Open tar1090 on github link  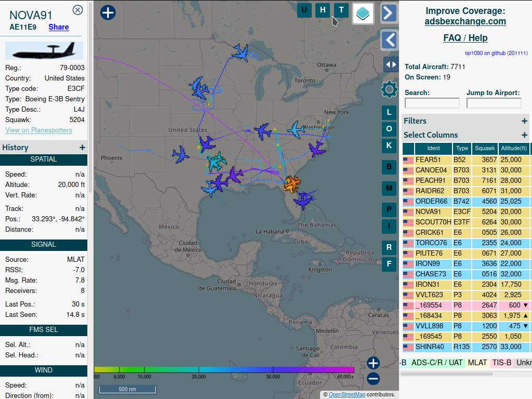click(496, 54)
